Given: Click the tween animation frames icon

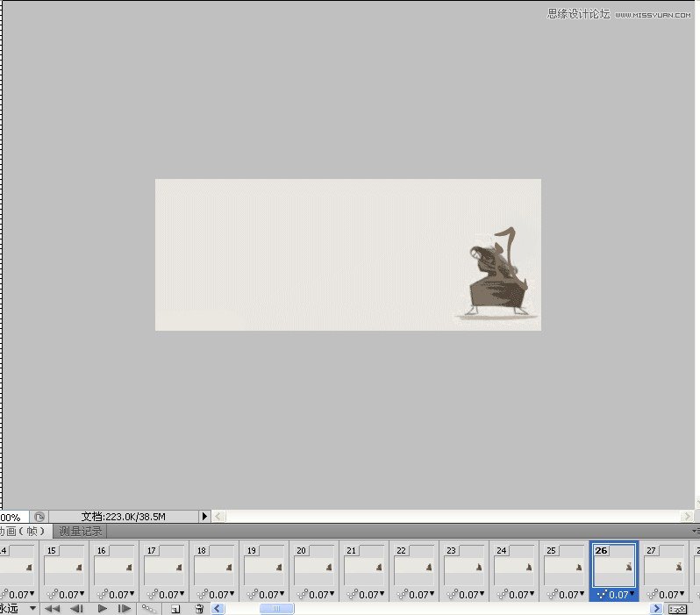Looking at the screenshot, I should [148, 608].
